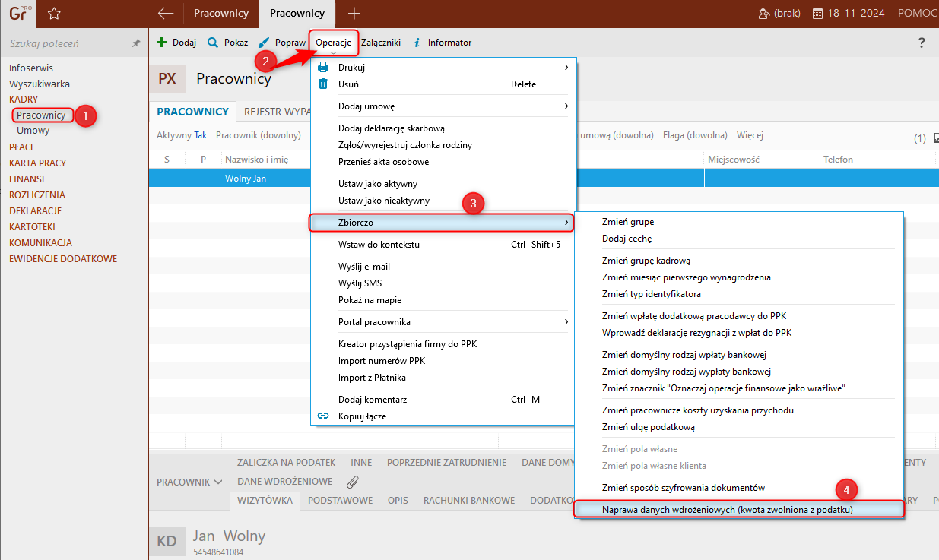
Task: Open the PRACOWNIK dropdown
Action: (189, 482)
